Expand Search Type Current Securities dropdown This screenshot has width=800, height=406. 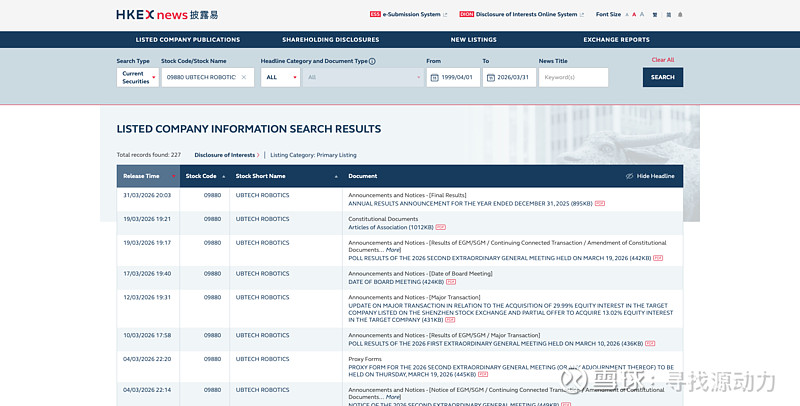click(x=138, y=78)
